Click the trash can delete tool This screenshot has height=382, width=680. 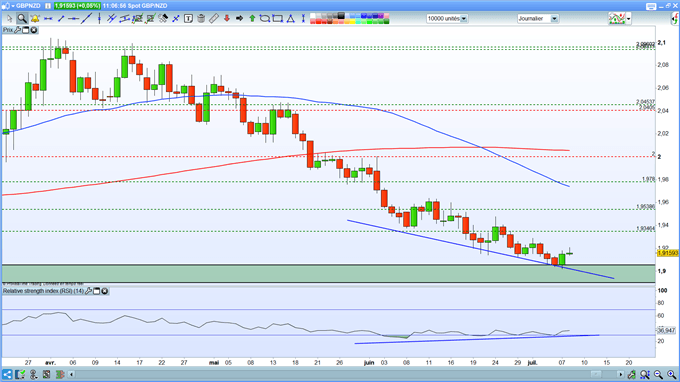(201, 19)
